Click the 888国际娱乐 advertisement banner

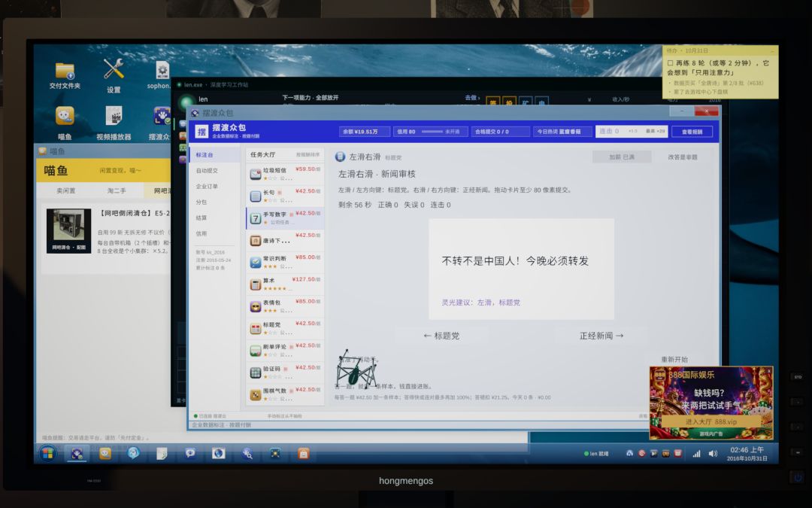pyautogui.click(x=711, y=403)
